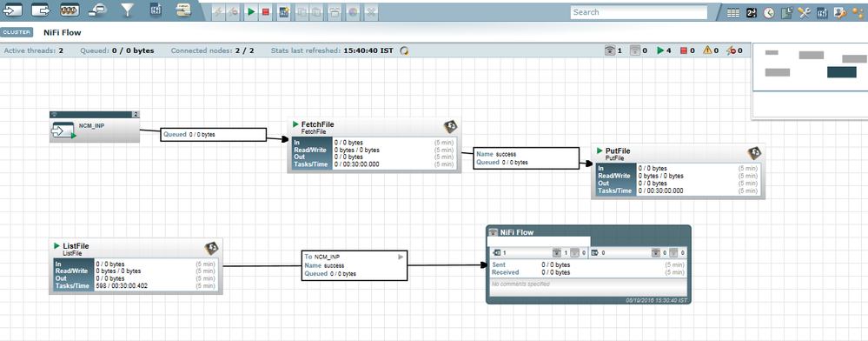Open the Users management icon

(840, 13)
